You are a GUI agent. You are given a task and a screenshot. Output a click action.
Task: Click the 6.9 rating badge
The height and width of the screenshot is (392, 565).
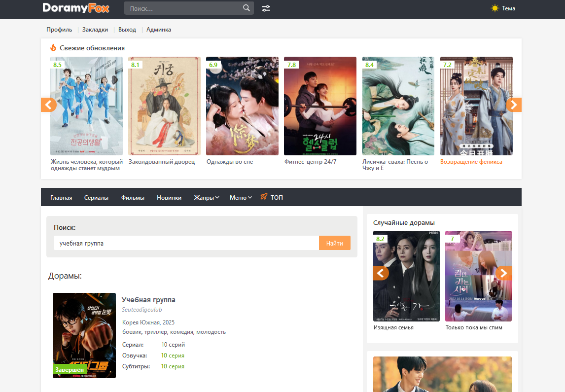(x=213, y=65)
